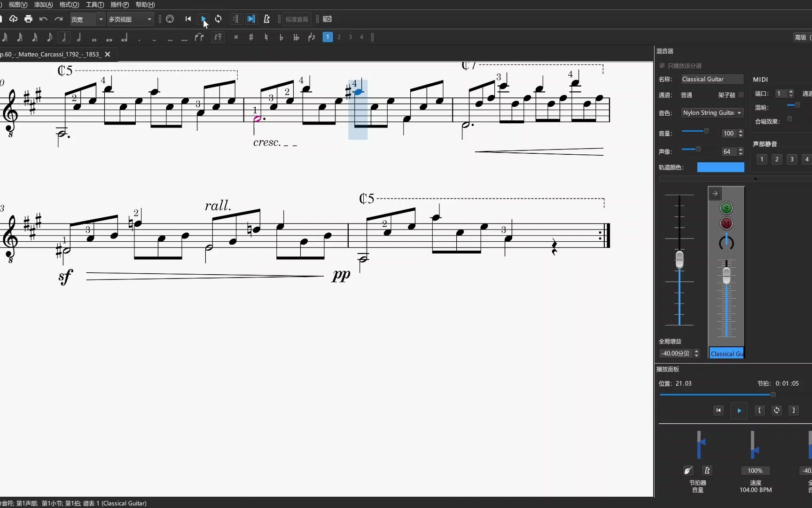Screen dimensions: 812x508
Task: Toggle play repeats icon
Action: 235,19
